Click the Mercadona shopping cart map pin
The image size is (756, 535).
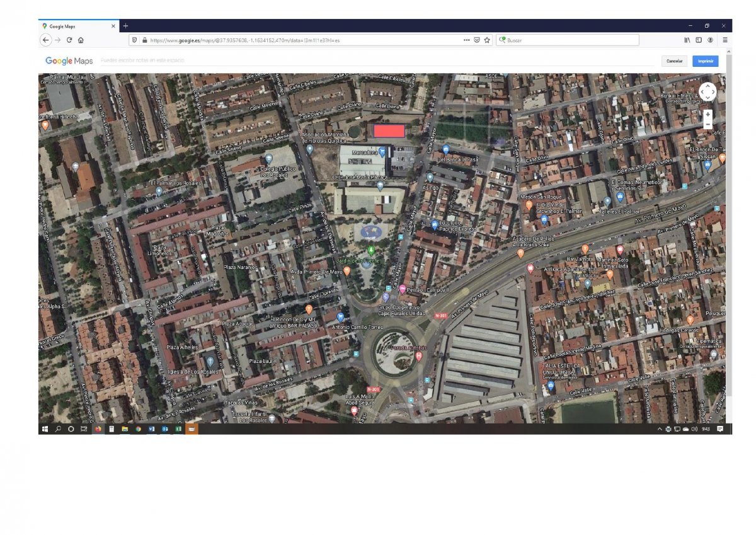[x=382, y=152]
